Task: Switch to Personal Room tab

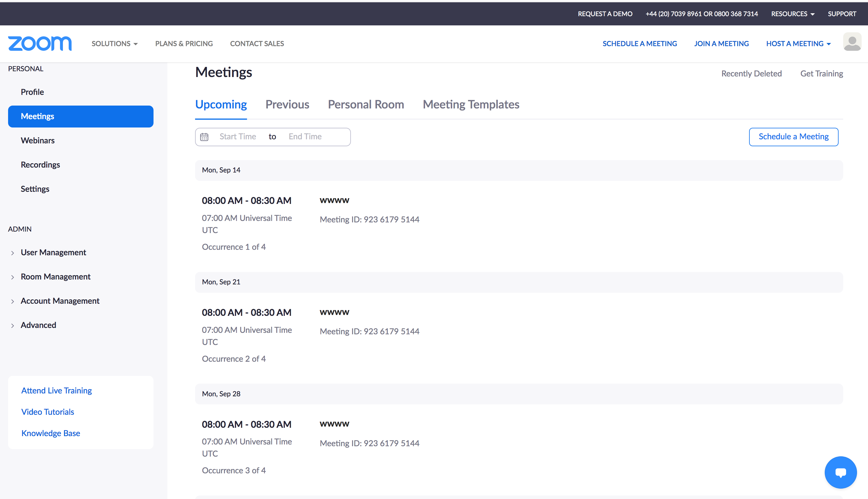Action: [365, 104]
